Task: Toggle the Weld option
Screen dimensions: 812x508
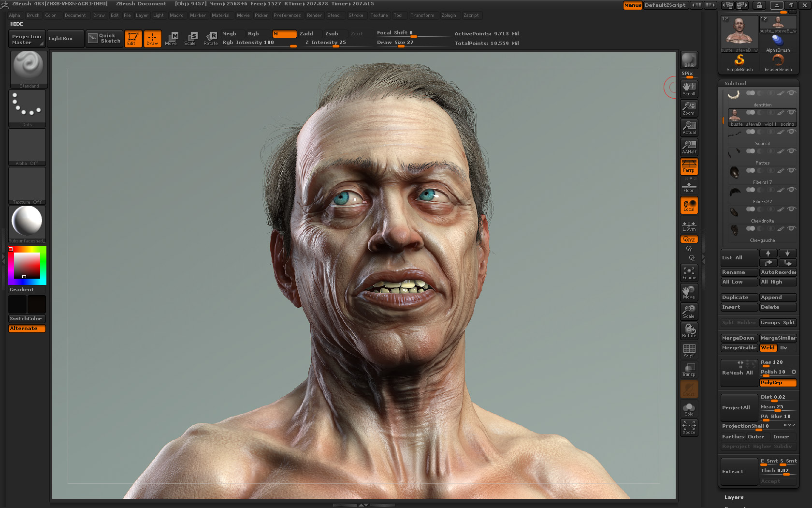Action: (x=768, y=348)
